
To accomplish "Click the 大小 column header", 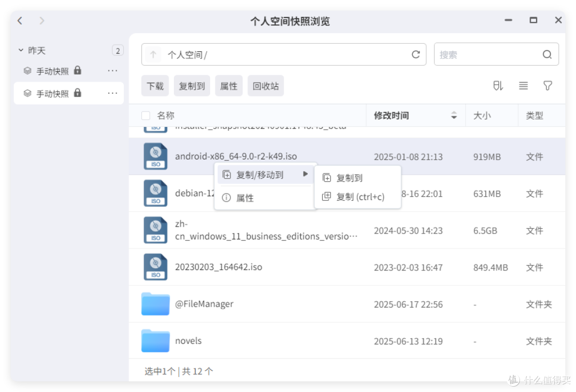I will 482,116.
